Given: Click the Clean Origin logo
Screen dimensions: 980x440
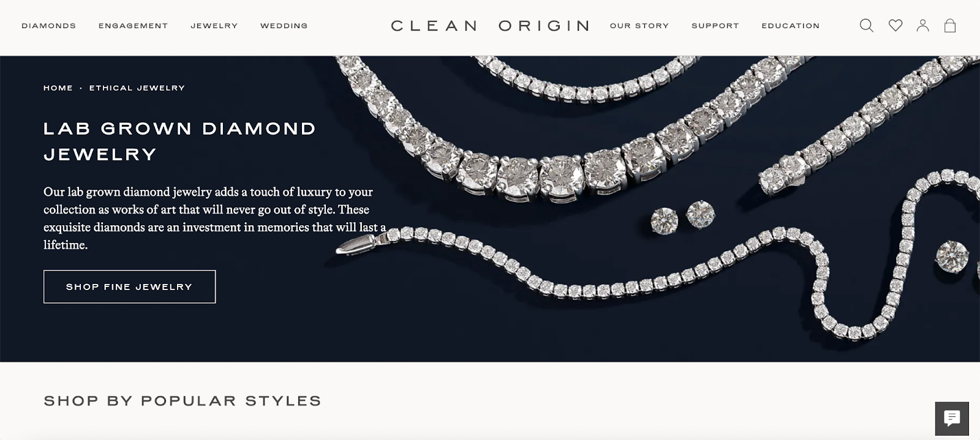Looking at the screenshot, I should click(x=490, y=26).
